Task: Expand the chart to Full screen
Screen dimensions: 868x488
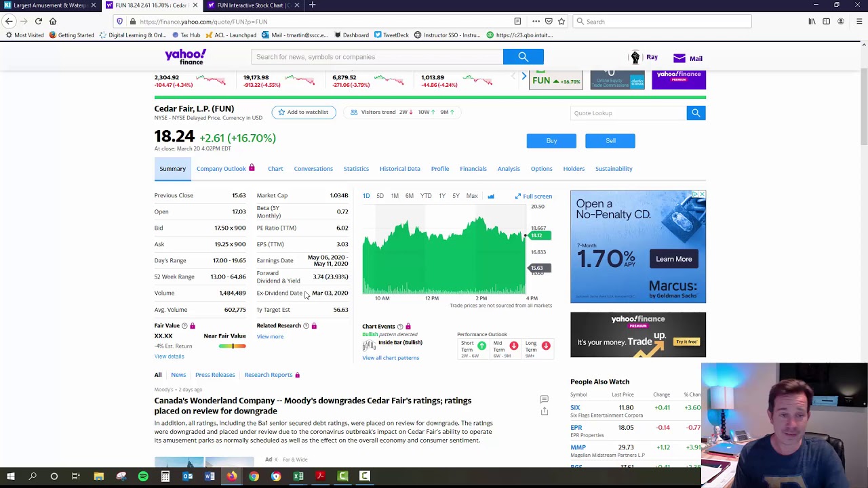Action: (534, 197)
